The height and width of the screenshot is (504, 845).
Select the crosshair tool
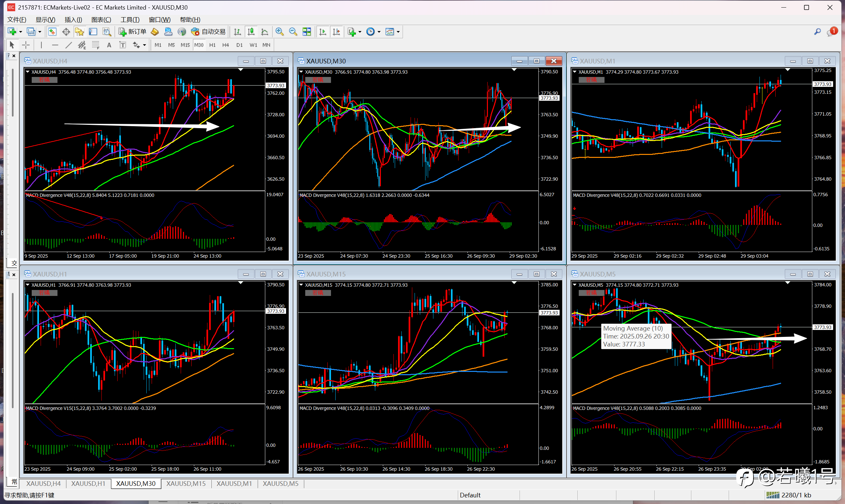tap(26, 45)
